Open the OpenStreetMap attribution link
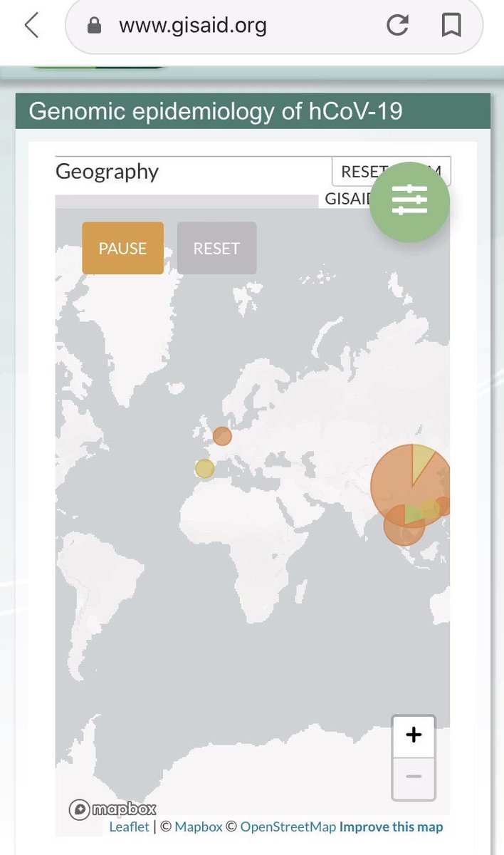504x855 pixels. pyautogui.click(x=288, y=827)
